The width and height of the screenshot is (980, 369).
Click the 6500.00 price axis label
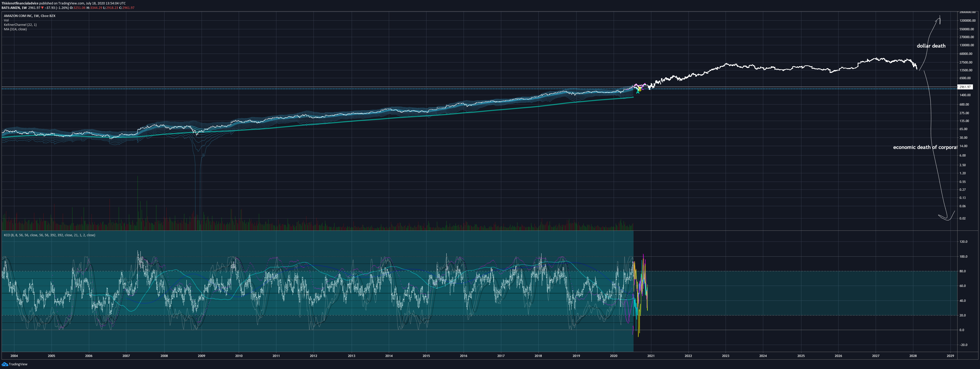[965, 78]
